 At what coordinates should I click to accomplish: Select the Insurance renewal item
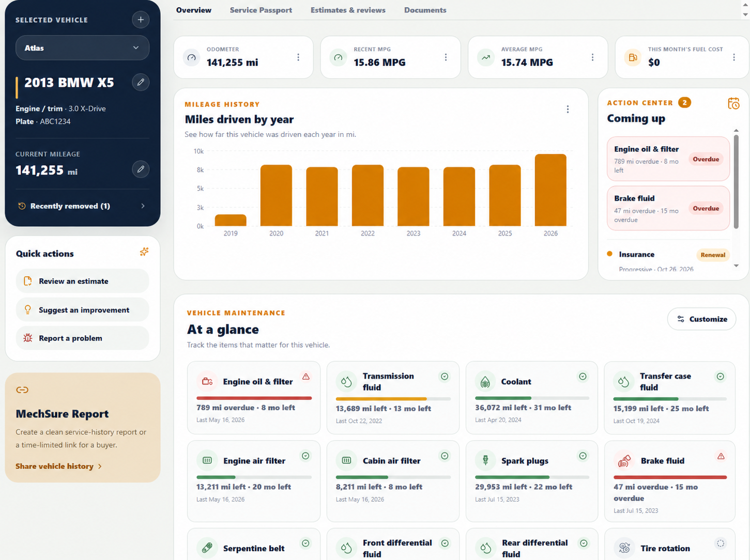[x=668, y=260]
